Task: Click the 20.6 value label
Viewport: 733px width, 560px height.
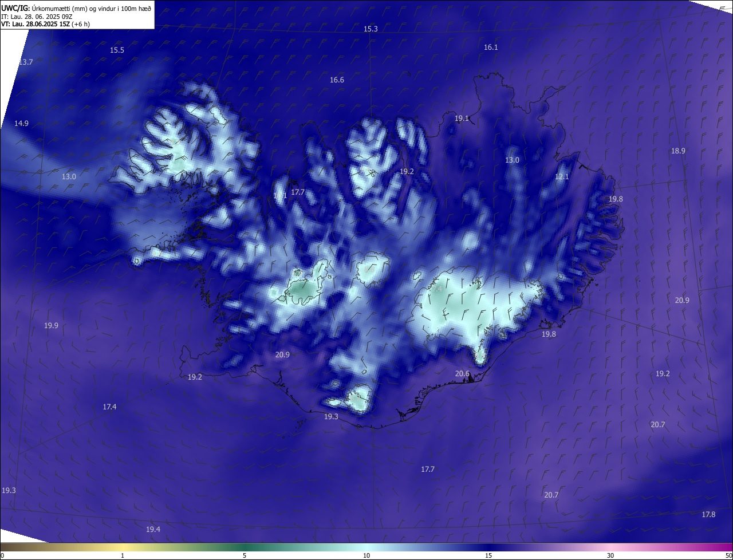Action: [x=462, y=374]
